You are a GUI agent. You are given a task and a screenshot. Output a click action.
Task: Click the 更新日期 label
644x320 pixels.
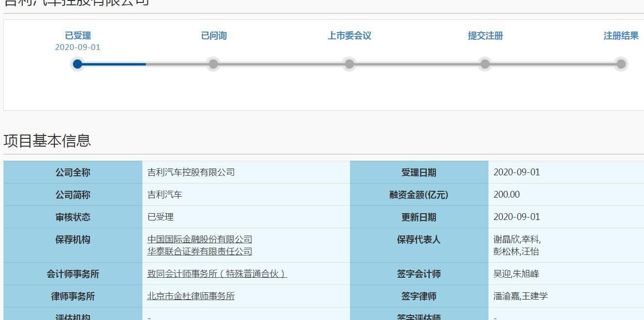pyautogui.click(x=419, y=217)
